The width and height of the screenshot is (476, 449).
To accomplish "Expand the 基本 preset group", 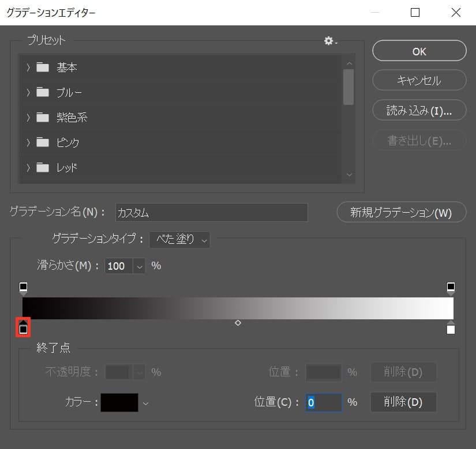I will [x=28, y=67].
